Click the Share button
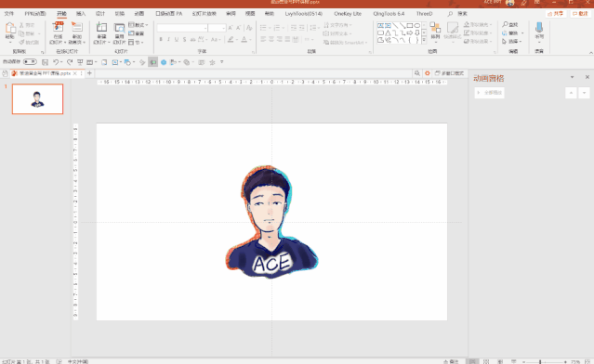594x364 pixels. [555, 14]
